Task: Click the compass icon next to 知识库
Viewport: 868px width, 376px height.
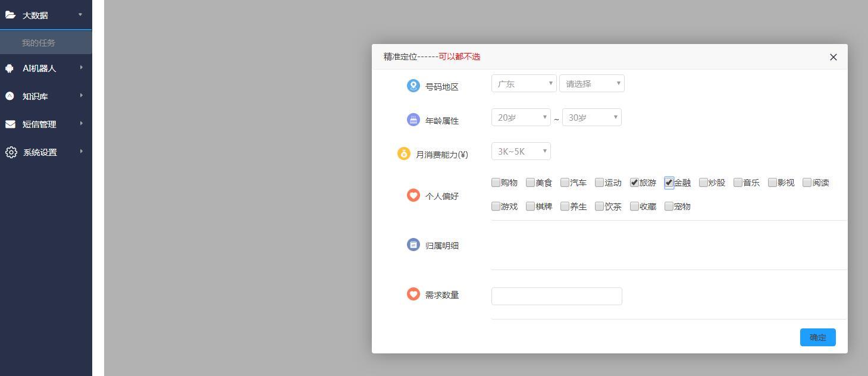Action: tap(10, 96)
